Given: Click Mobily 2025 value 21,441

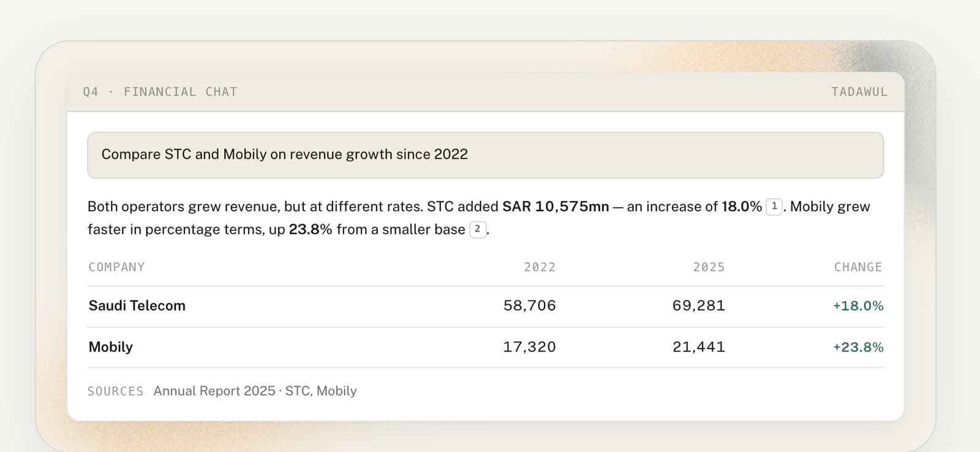Looking at the screenshot, I should 698,347.
